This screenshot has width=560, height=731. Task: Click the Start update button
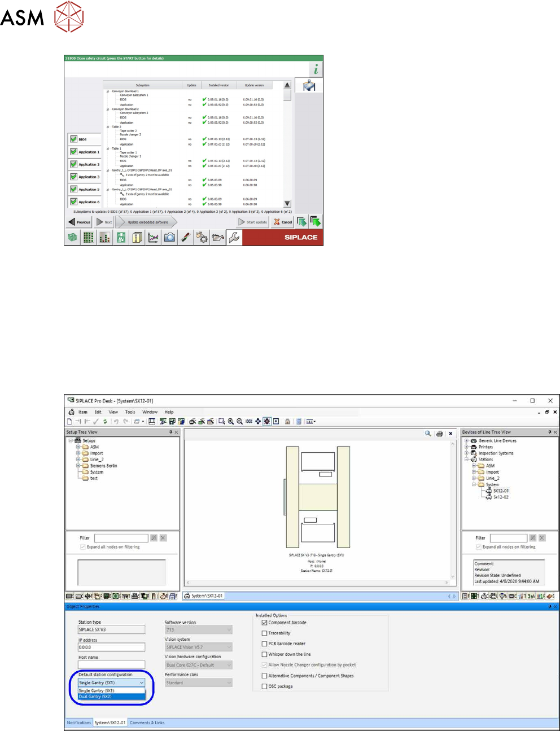253,222
